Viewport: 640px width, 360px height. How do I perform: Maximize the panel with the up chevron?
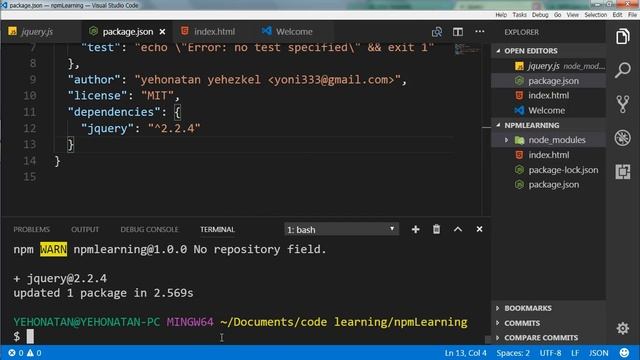458,229
